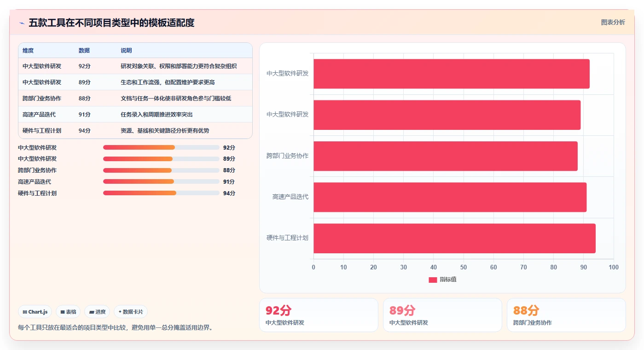Open the 92分 中大型软件研发 data card
This screenshot has width=644, height=350.
tap(319, 315)
